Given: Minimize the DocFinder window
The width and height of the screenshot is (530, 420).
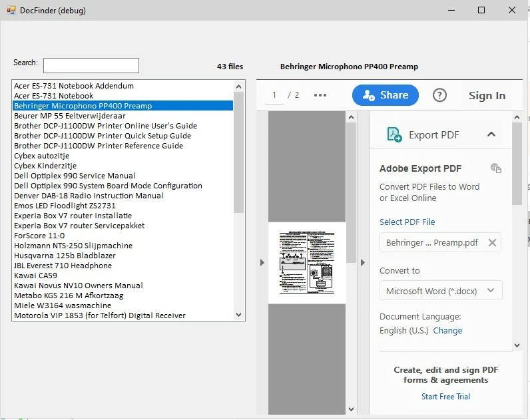Looking at the screenshot, I should coord(451,10).
